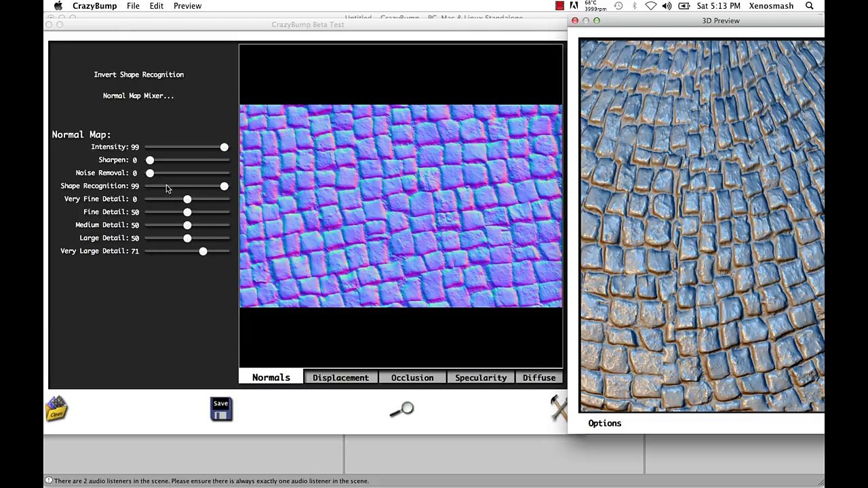The width and height of the screenshot is (868, 488).
Task: Click the red filmstrip menu bar icon
Action: (x=559, y=5)
